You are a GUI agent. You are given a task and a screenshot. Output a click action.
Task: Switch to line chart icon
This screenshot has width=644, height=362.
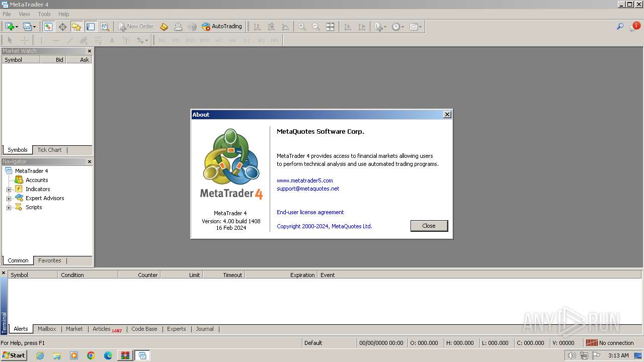click(x=285, y=27)
